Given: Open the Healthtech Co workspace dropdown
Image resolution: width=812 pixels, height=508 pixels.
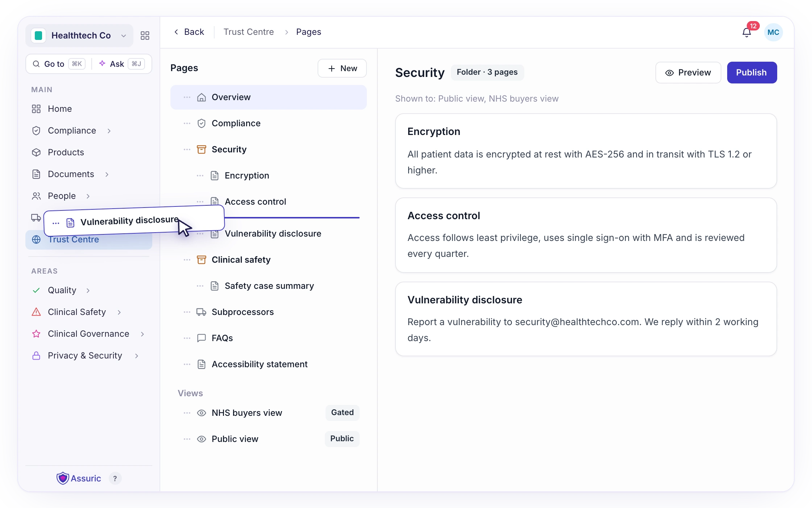Looking at the screenshot, I should pyautogui.click(x=79, y=36).
